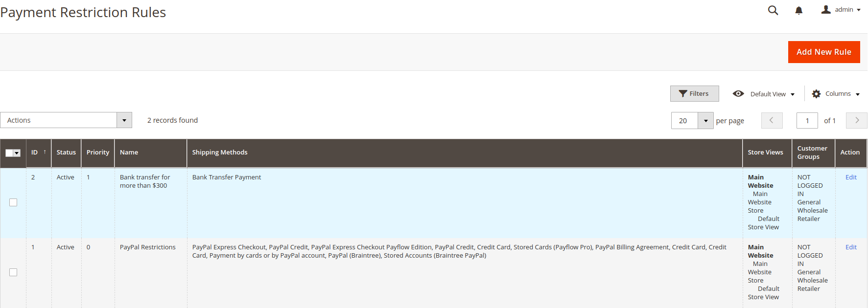Open the Actions dropdown
This screenshot has width=868, height=308.
pyautogui.click(x=66, y=120)
